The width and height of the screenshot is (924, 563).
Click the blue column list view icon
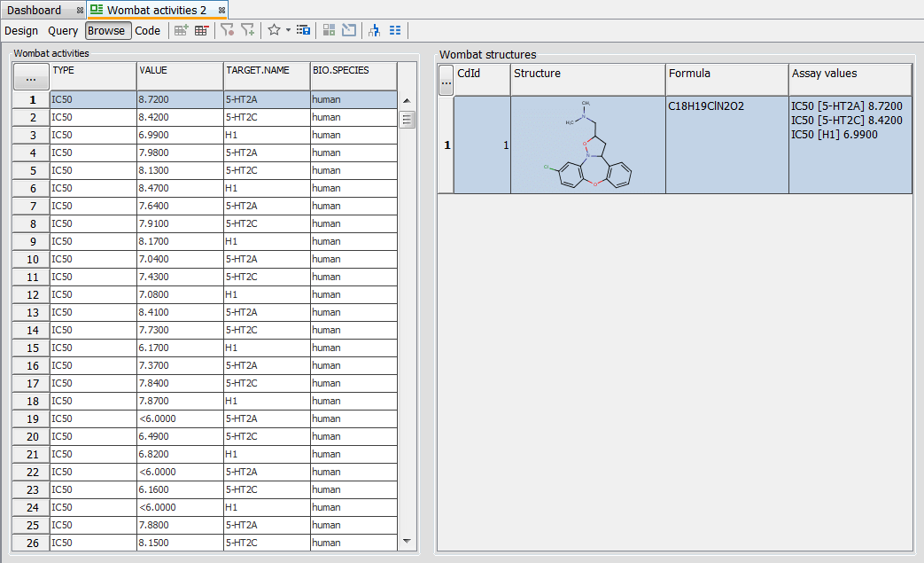pos(395,30)
